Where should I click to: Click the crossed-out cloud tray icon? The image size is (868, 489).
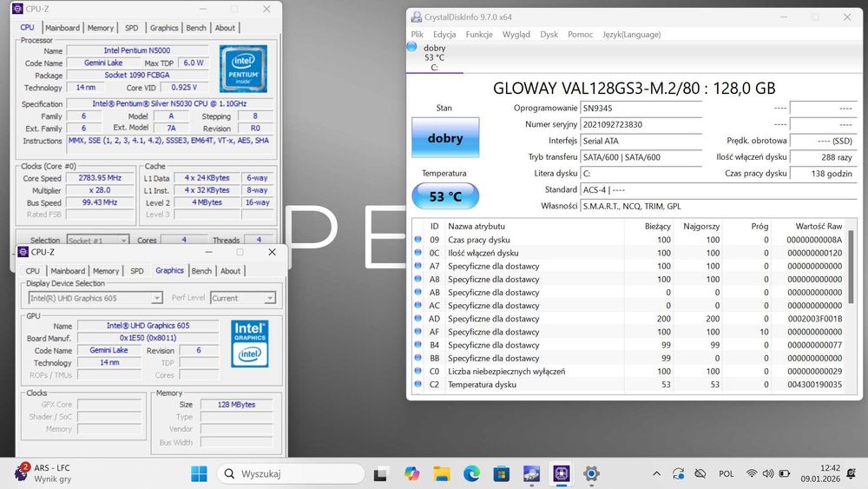tap(700, 473)
